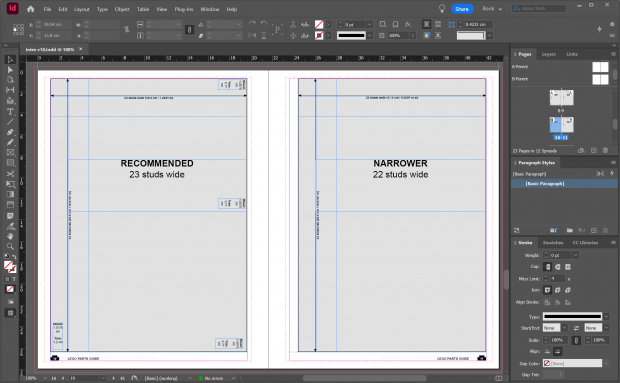Select Round join option
Screen dimensions: 620x383
558,290
